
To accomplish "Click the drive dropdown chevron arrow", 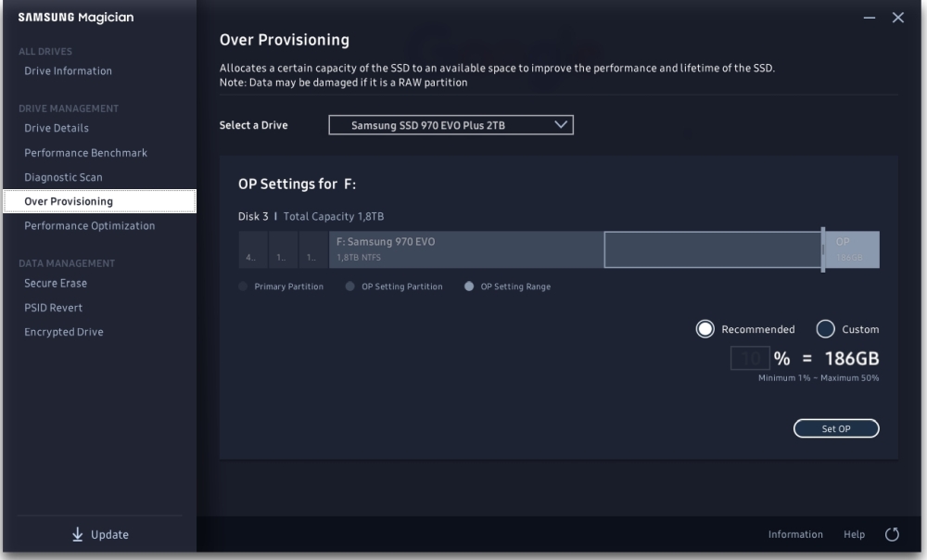I will tap(560, 124).
